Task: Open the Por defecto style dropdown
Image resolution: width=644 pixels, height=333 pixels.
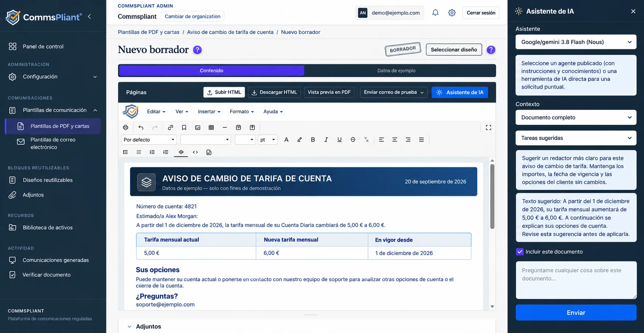Action: coord(149,140)
